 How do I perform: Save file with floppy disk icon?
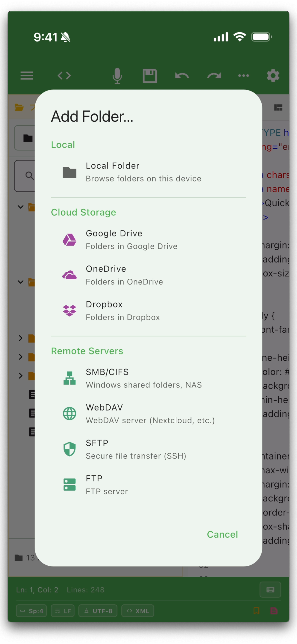click(x=149, y=76)
